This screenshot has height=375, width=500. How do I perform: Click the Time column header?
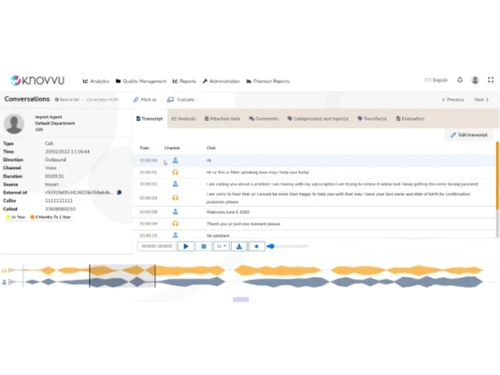(144, 148)
